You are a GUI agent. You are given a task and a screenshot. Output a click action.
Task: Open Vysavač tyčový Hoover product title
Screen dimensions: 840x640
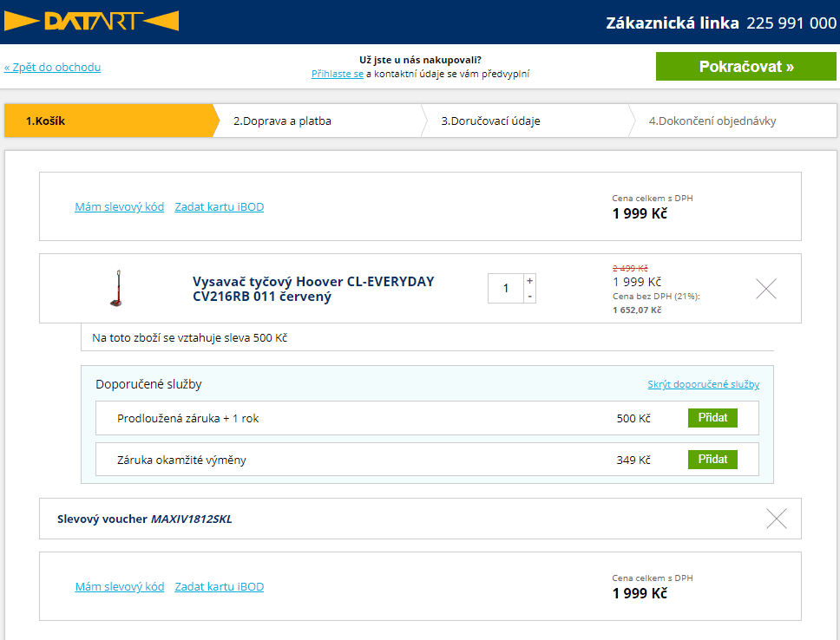click(313, 289)
